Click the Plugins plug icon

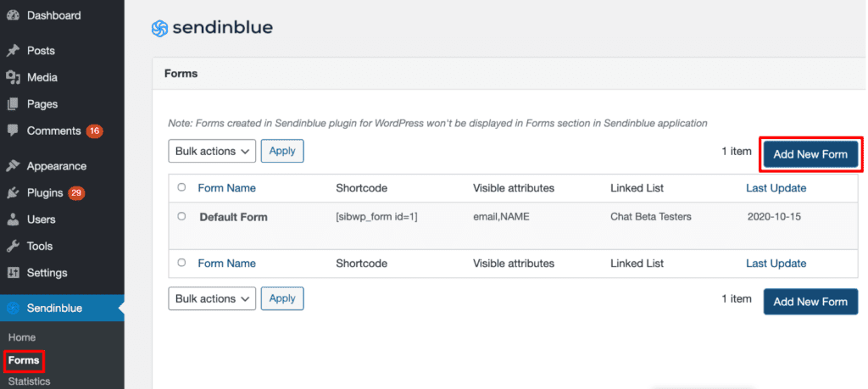click(x=13, y=193)
